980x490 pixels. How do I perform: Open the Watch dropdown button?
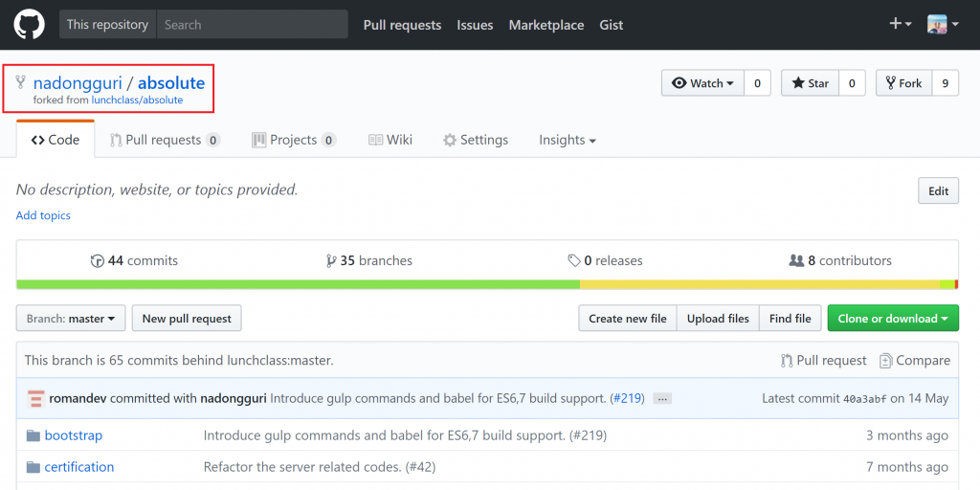coord(702,83)
